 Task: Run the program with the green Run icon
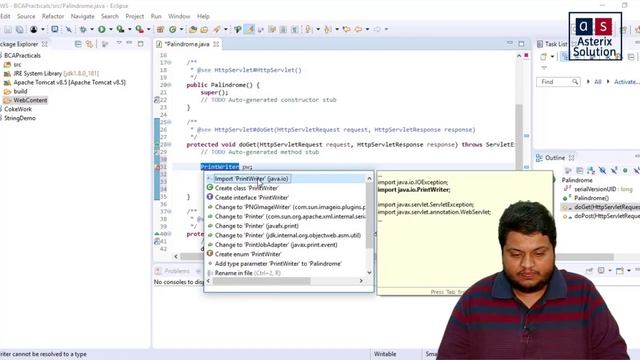(102, 29)
